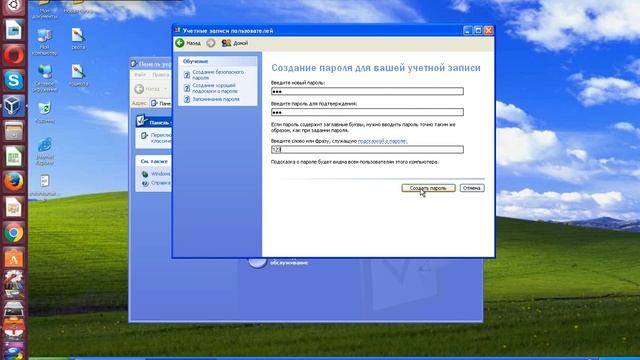Open Internet Explorer desktop icon

point(45,151)
